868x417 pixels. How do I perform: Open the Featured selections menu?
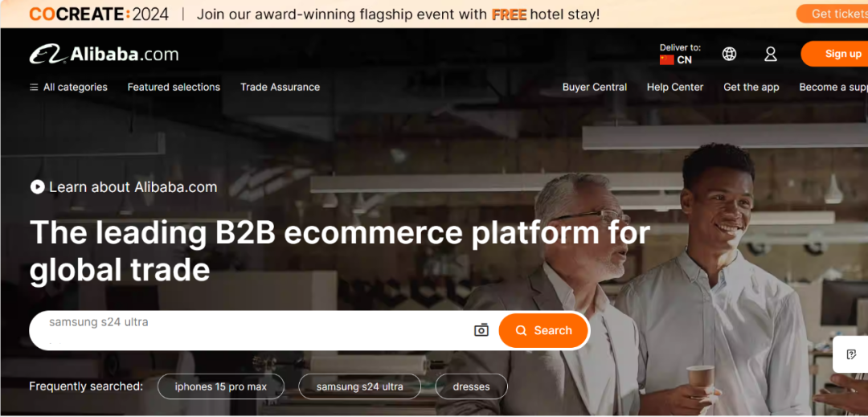click(x=174, y=87)
